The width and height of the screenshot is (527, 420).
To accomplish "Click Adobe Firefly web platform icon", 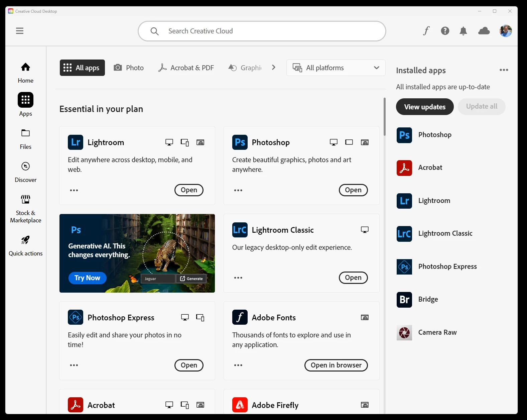I will [365, 405].
